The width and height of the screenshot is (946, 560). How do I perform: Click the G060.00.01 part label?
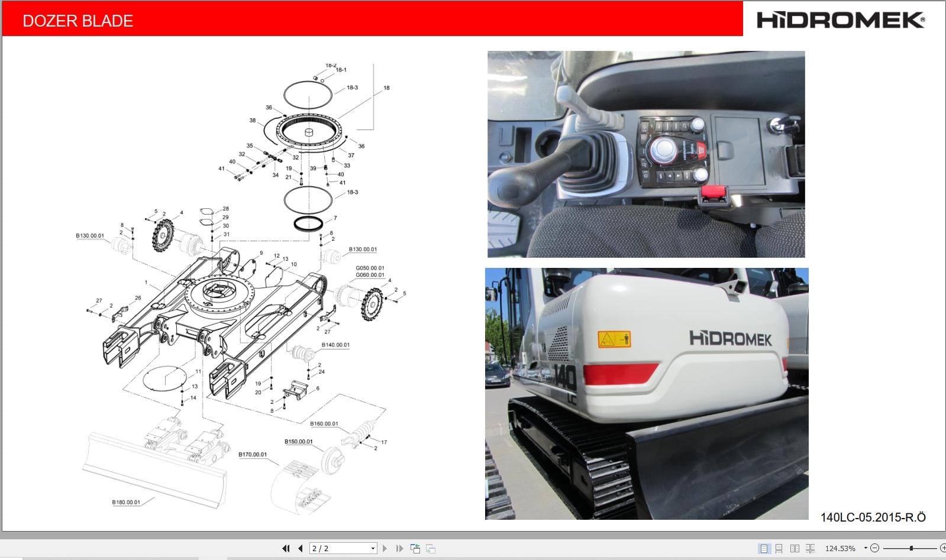pos(370,275)
